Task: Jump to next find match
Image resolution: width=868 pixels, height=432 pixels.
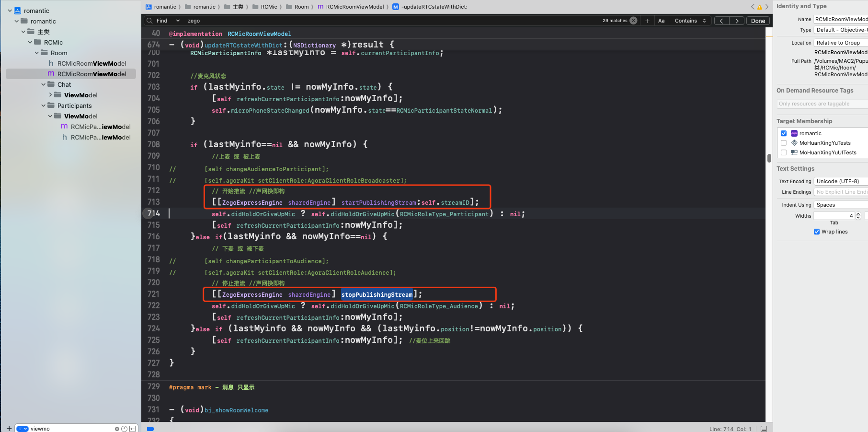Action: pyautogui.click(x=737, y=21)
